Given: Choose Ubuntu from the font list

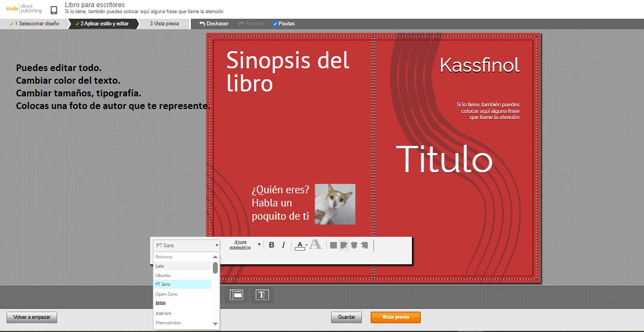Looking at the screenshot, I should click(x=183, y=275).
